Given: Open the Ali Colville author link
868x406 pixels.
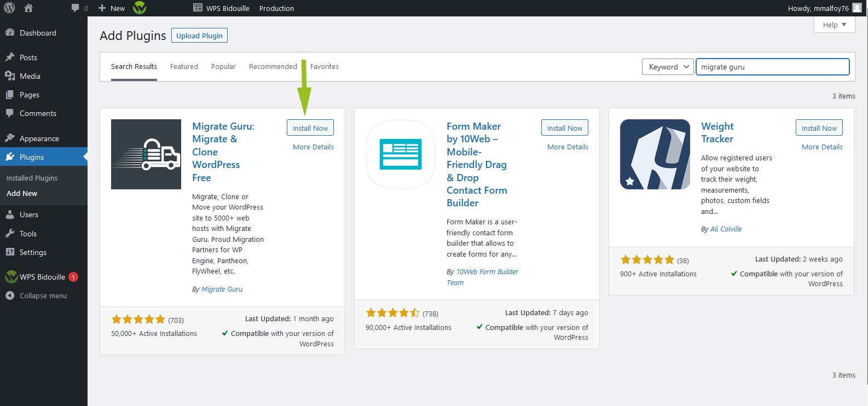Looking at the screenshot, I should pos(726,229).
